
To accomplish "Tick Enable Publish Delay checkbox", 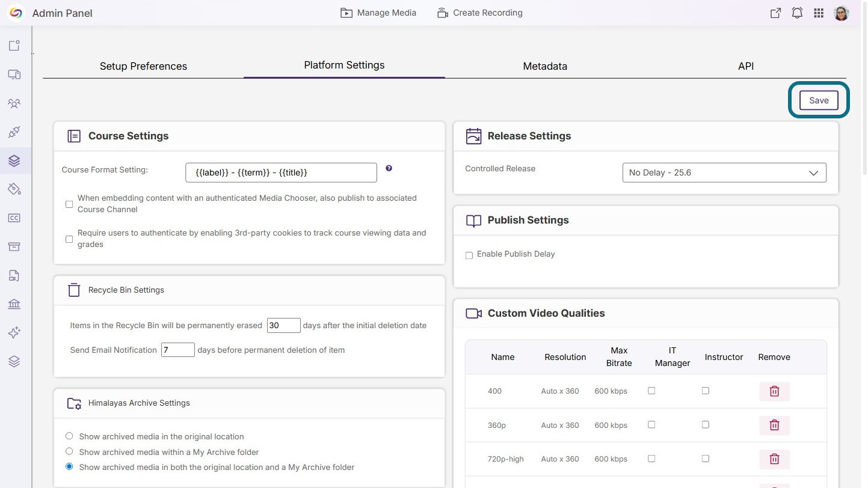I will click(x=469, y=255).
